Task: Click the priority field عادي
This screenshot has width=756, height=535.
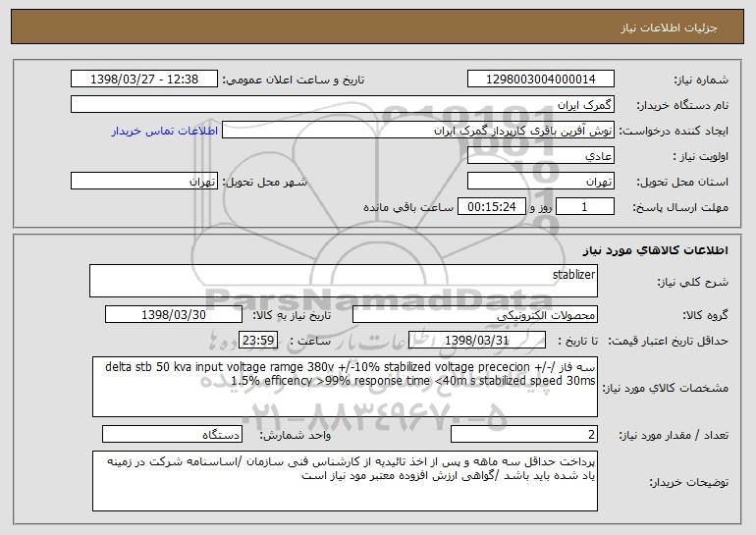Action: click(540, 155)
